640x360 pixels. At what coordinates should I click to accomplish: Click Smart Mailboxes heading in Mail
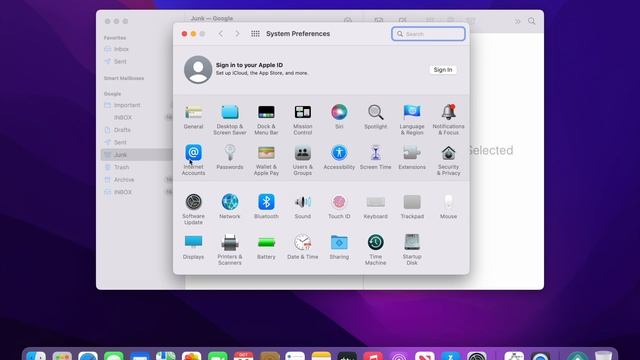pyautogui.click(x=124, y=78)
